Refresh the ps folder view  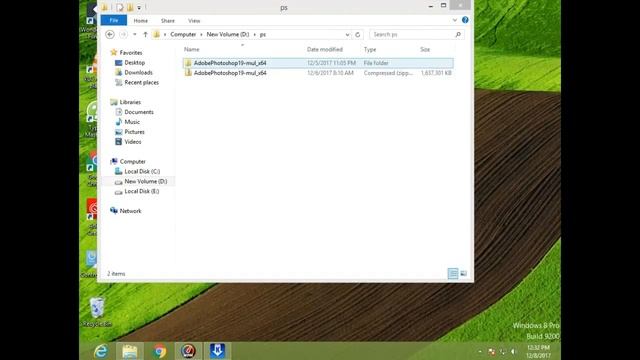coord(358,35)
